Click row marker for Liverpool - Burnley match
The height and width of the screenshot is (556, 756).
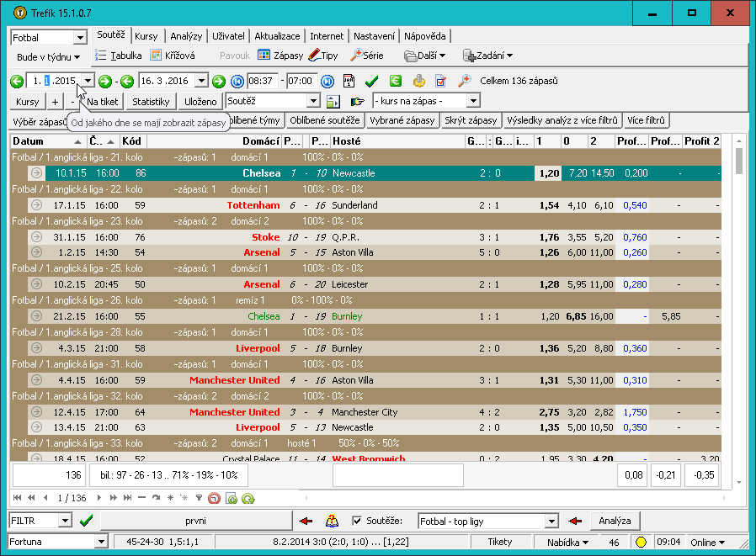tap(37, 348)
